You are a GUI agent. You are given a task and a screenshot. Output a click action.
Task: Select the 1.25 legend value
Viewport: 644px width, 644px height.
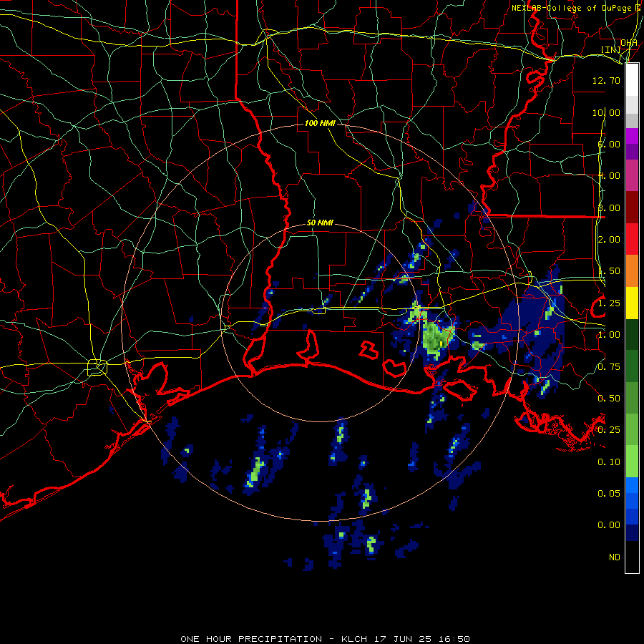click(x=609, y=303)
